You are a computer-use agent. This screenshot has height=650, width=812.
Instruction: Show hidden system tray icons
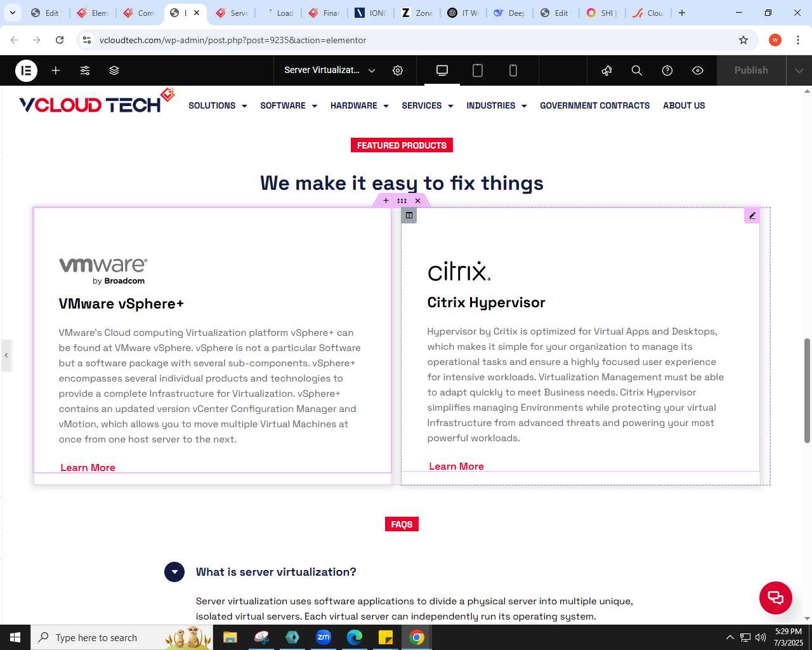(730, 637)
